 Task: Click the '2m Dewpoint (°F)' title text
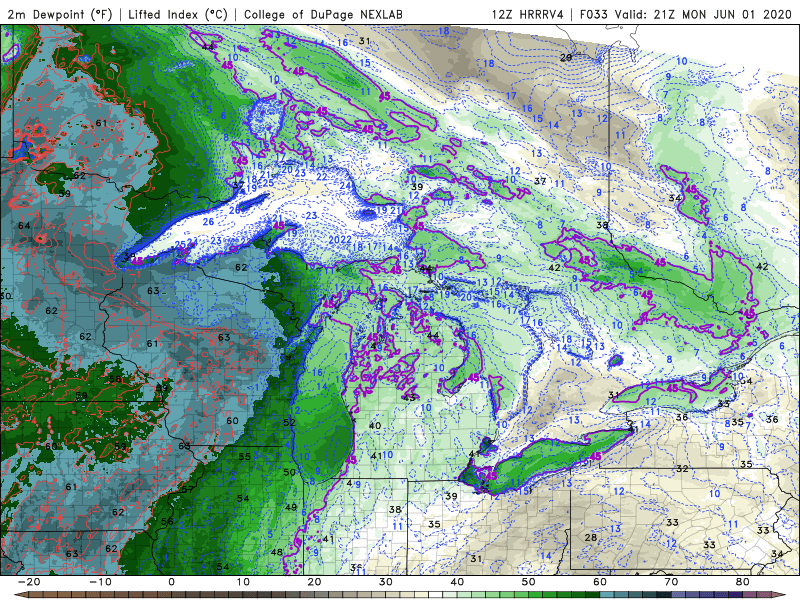[x=60, y=14]
